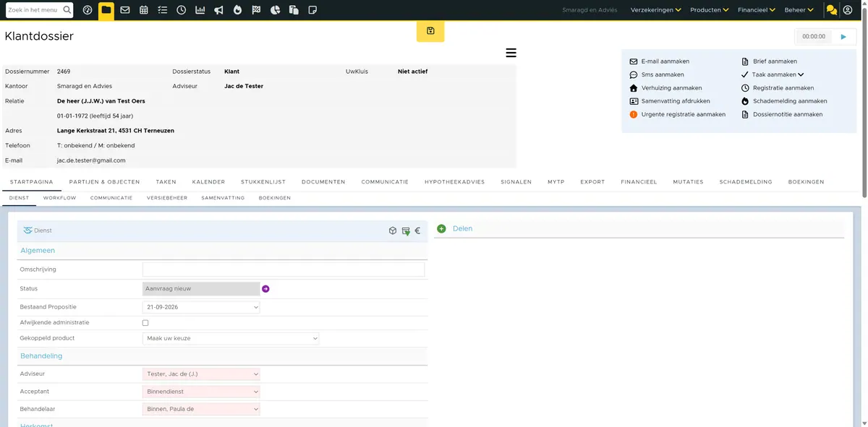
Task: Open the clipboard paste icon in top bar
Action: click(294, 10)
